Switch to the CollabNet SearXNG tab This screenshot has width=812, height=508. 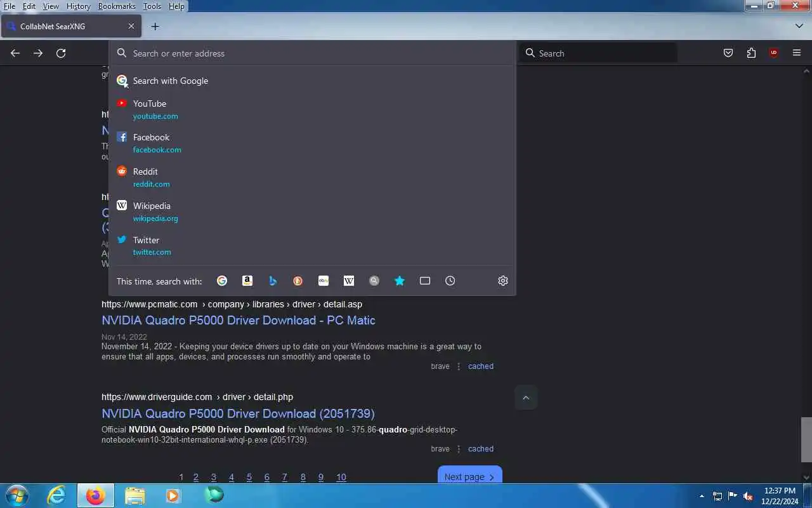[x=70, y=26]
